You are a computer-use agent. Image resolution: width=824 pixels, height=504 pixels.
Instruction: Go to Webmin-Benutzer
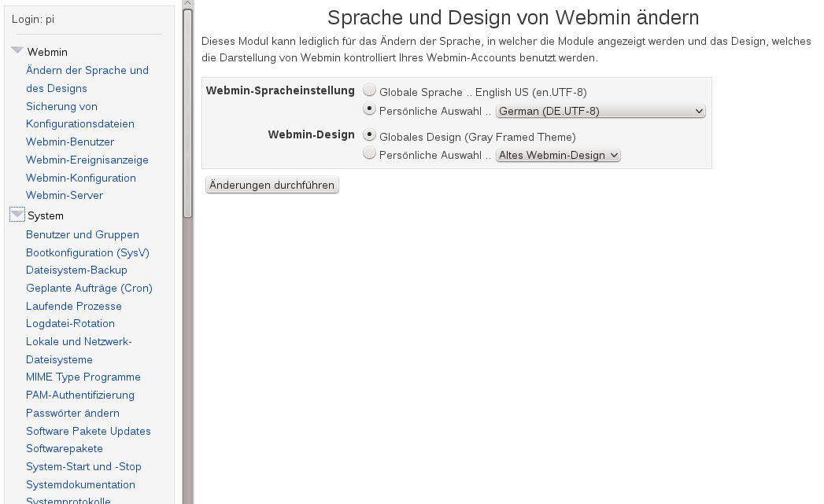point(70,142)
